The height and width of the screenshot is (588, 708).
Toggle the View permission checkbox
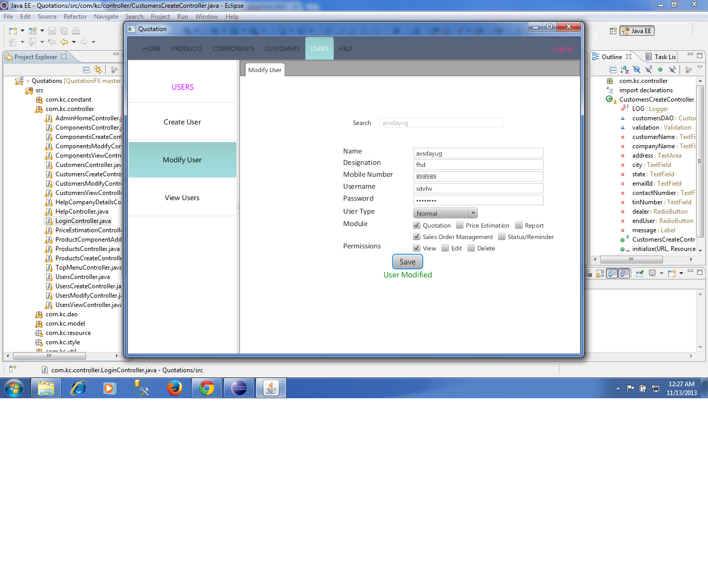[417, 248]
